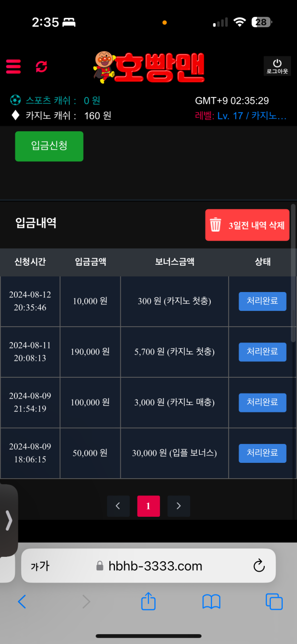Tap the hbhb-3333.com address field

(148, 566)
